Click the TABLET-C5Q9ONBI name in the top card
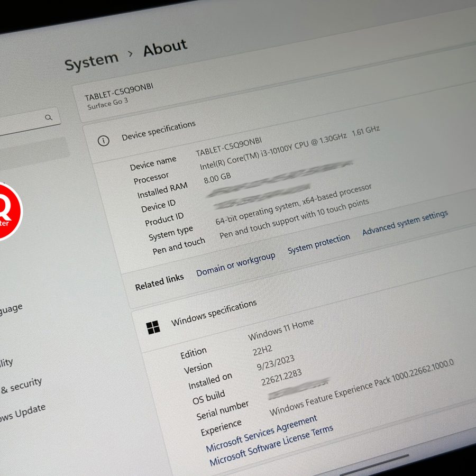Viewport: 476px width, 476px height. [x=118, y=92]
